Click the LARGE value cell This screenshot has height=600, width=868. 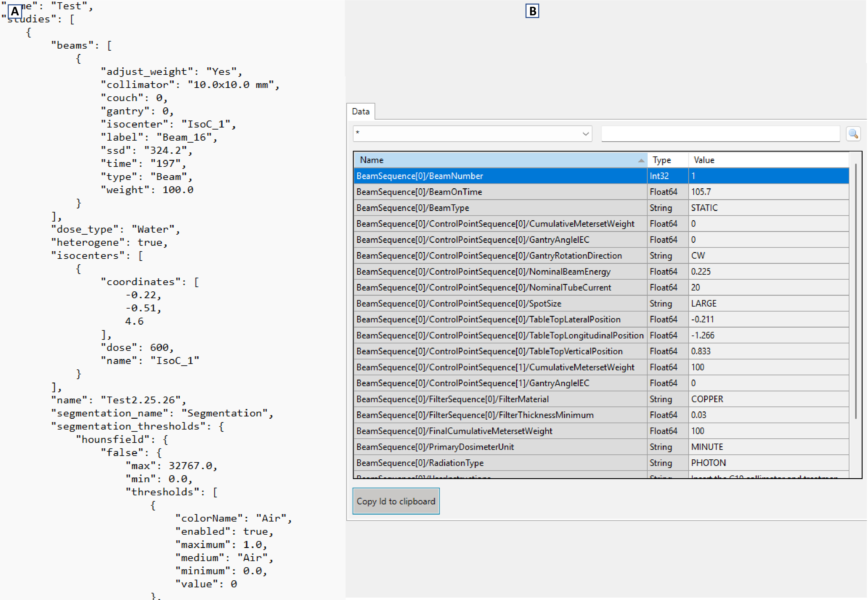[x=769, y=303]
